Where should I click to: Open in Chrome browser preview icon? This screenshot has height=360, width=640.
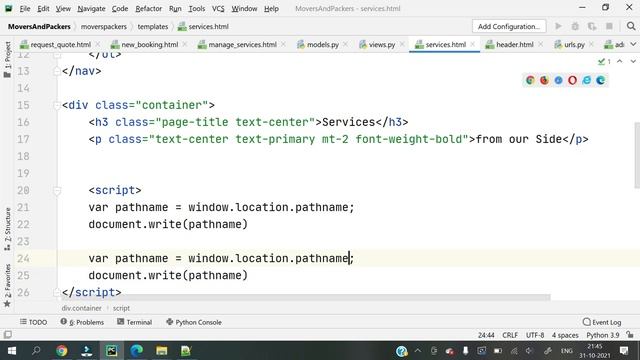(530, 80)
